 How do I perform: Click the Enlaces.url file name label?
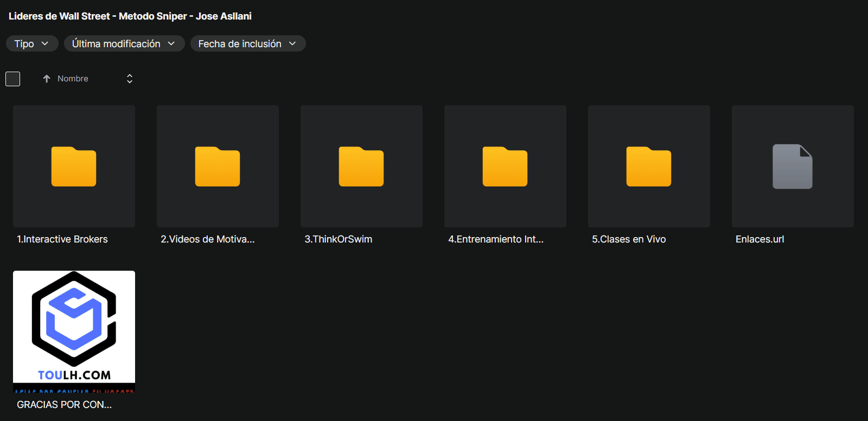(759, 239)
